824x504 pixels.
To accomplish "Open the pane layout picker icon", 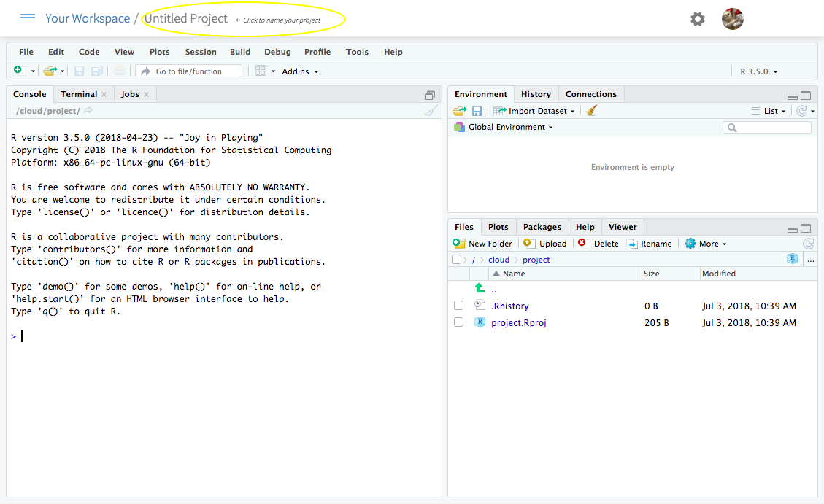I will pyautogui.click(x=261, y=70).
